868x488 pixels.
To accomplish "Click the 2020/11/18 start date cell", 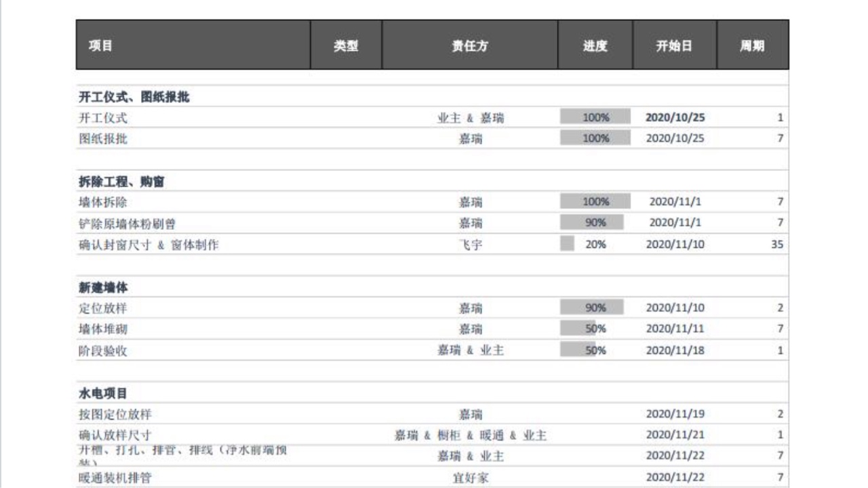I will [x=675, y=350].
